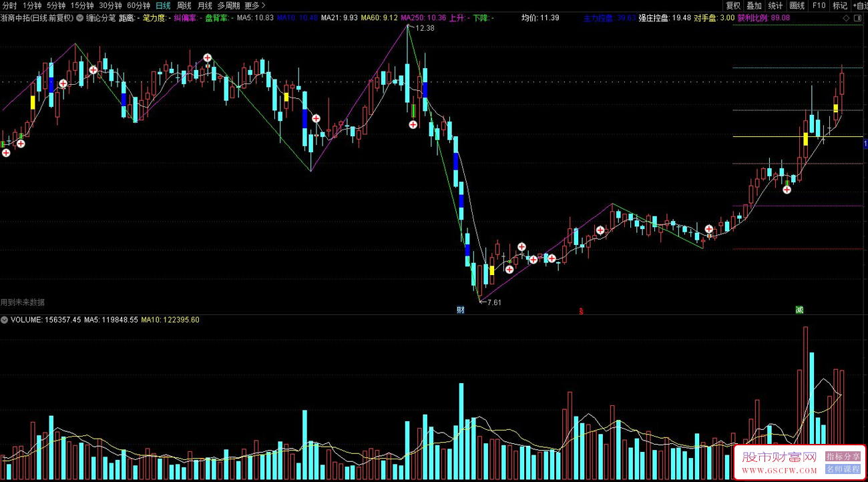Click the 财 financial marker on the timeline
The width and height of the screenshot is (868, 482).
460,310
